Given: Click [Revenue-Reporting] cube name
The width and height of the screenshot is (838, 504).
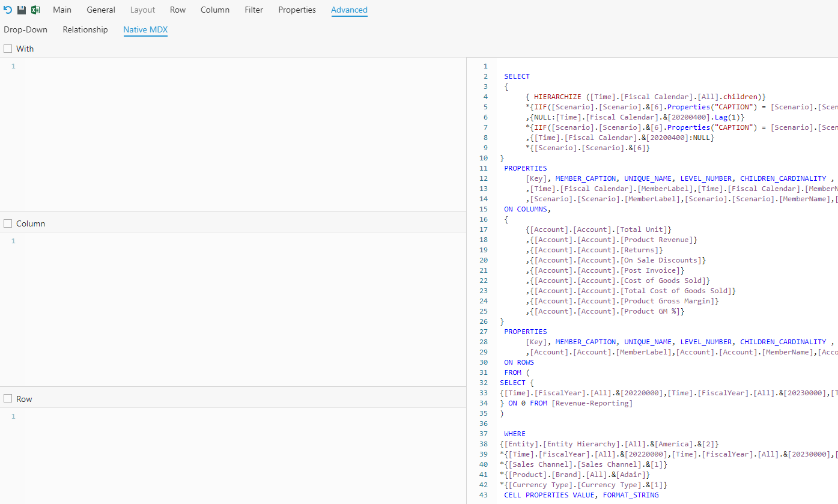Looking at the screenshot, I should [x=592, y=403].
